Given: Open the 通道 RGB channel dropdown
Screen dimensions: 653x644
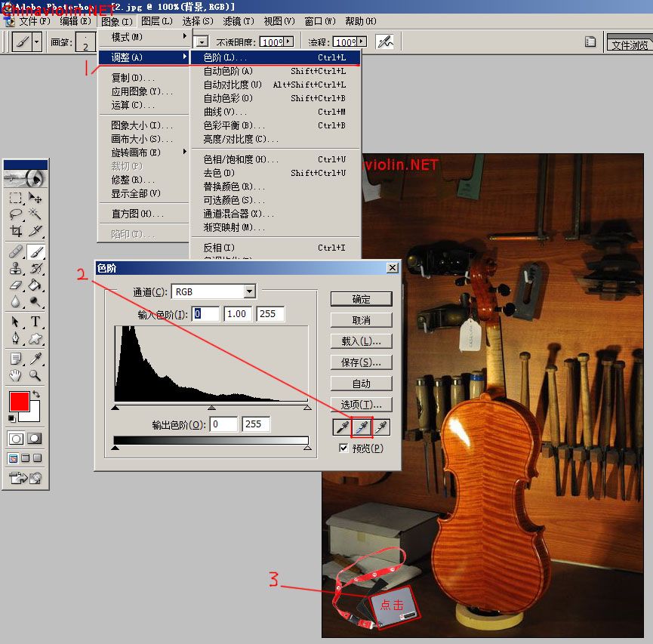Looking at the screenshot, I should [x=250, y=291].
